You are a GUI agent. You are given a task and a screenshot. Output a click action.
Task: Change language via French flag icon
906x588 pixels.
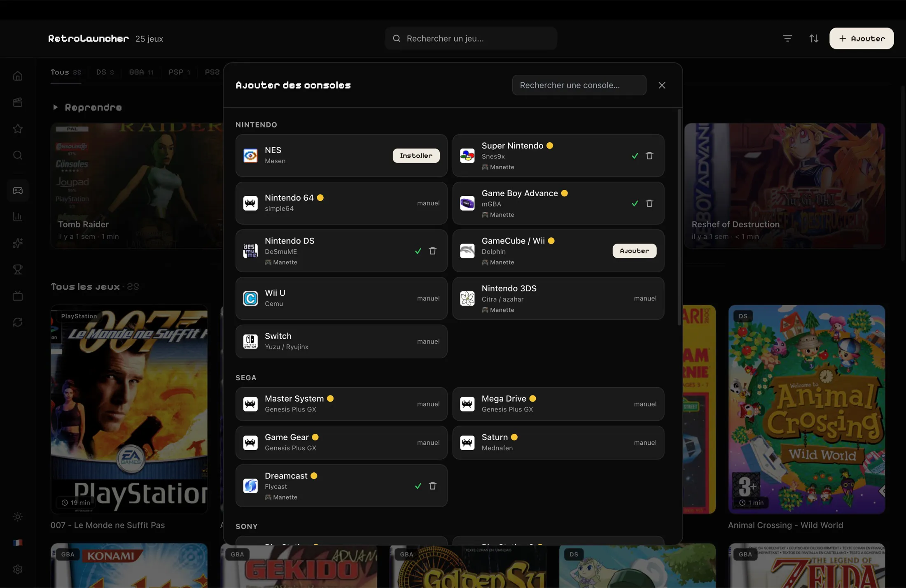pyautogui.click(x=17, y=543)
